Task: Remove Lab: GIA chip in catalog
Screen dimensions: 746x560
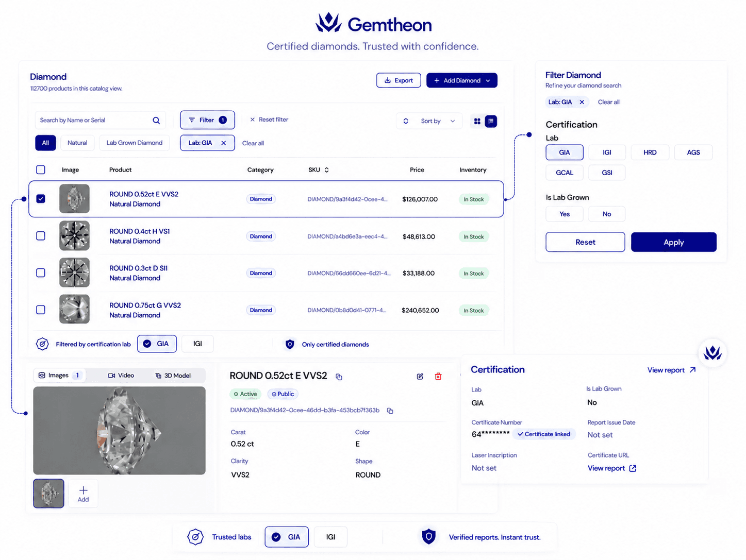Action: (x=224, y=143)
